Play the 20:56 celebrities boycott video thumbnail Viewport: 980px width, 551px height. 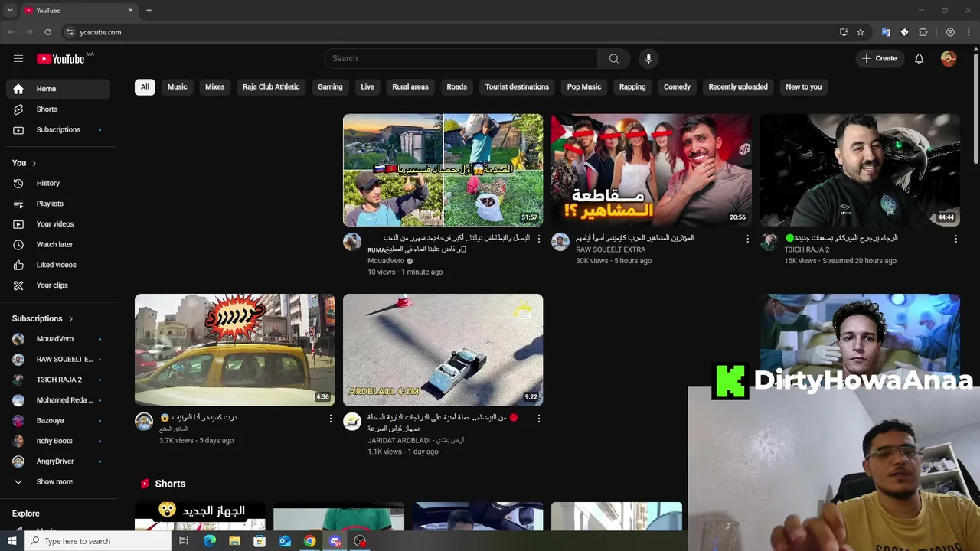(652, 170)
